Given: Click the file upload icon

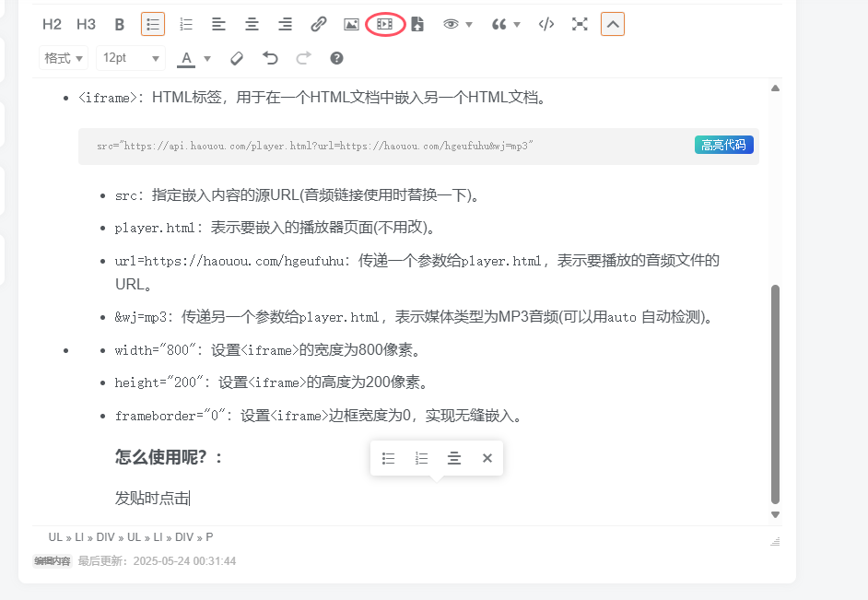Looking at the screenshot, I should click(417, 24).
